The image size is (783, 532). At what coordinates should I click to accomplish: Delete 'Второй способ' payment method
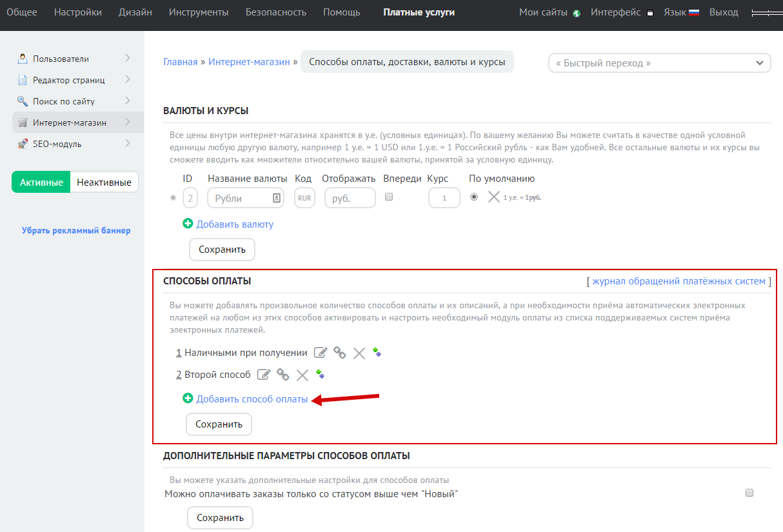302,375
